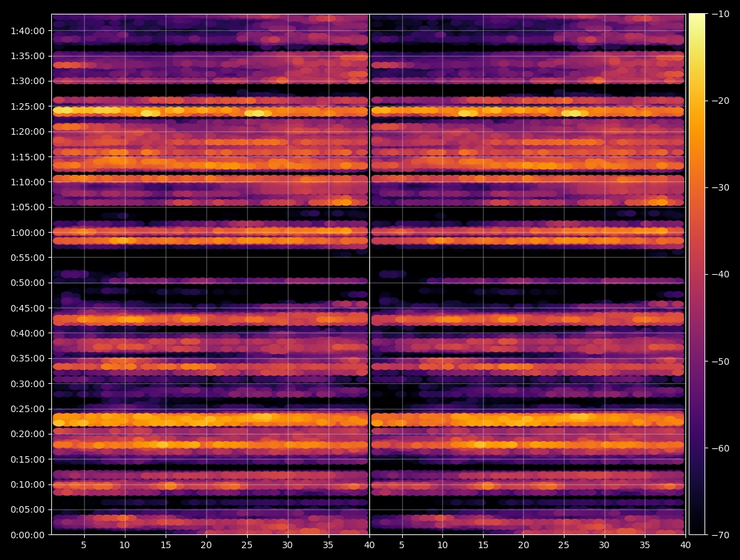Click the 0:10:00 y-axis tick label

tap(28, 484)
